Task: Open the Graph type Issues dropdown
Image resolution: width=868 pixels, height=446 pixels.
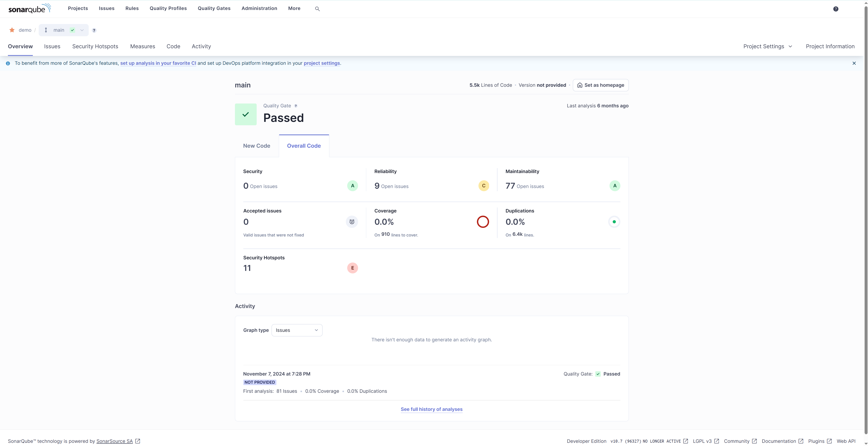Action: 297,330
